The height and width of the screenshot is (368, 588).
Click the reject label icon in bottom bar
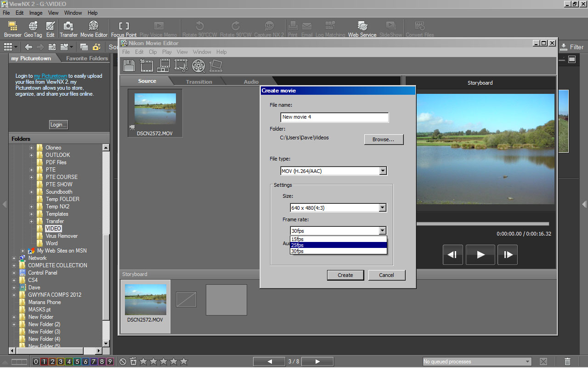click(x=123, y=362)
